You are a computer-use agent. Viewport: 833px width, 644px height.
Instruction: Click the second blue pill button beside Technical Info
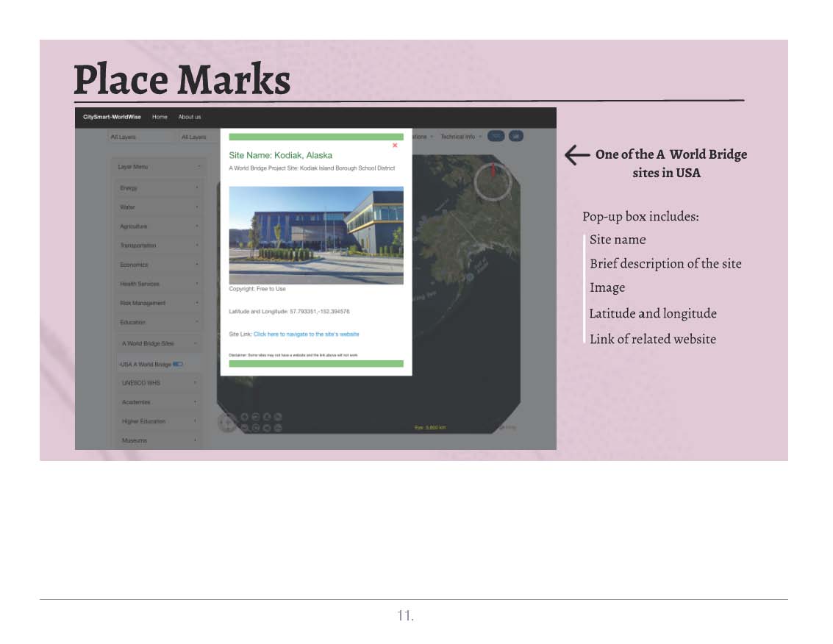coord(515,137)
